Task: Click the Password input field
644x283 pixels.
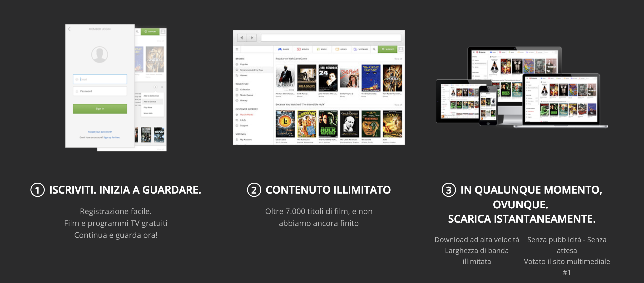Action: [100, 91]
